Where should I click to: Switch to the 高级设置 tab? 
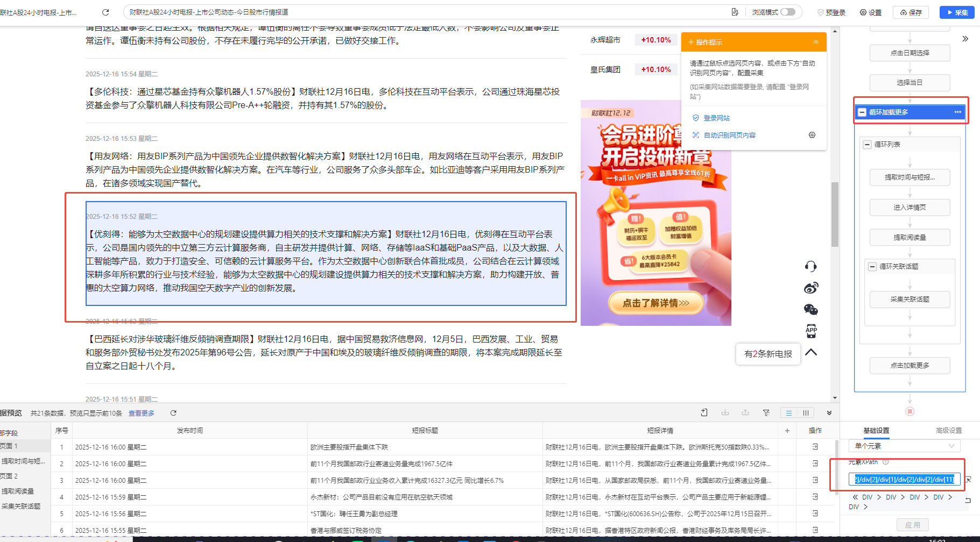click(x=948, y=431)
